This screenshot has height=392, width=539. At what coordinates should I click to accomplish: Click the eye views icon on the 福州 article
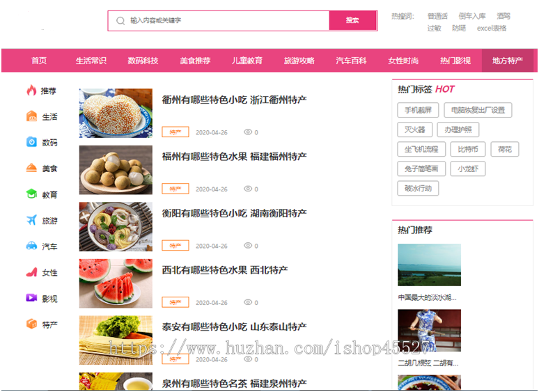click(x=248, y=189)
